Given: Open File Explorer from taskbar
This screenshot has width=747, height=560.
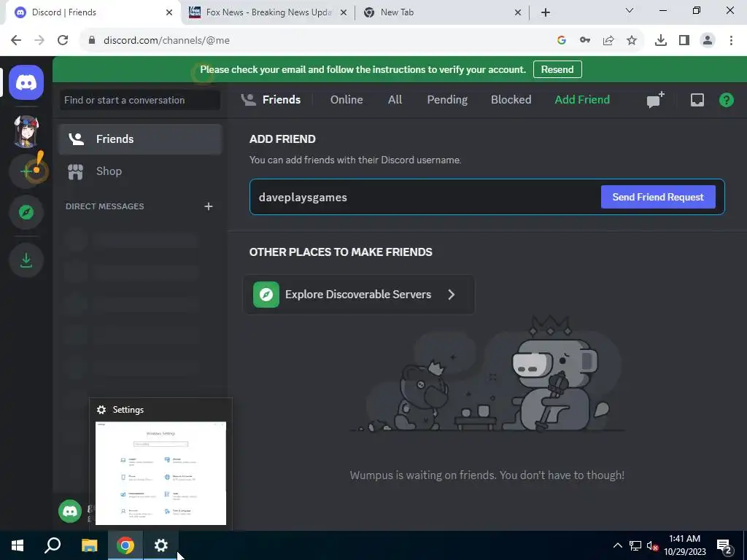Looking at the screenshot, I should click(x=89, y=545).
